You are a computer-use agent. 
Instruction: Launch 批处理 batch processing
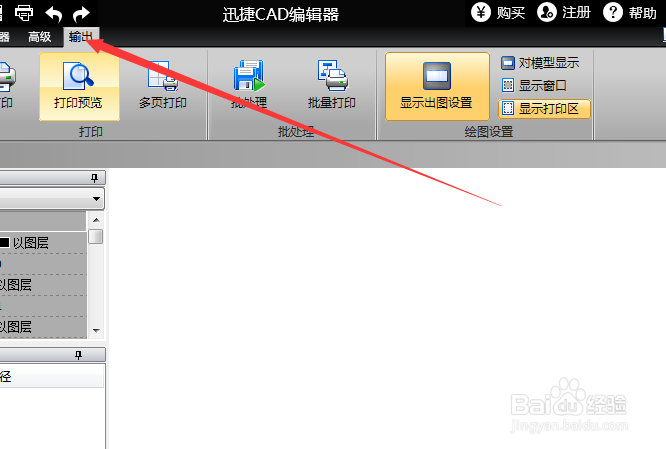249,87
